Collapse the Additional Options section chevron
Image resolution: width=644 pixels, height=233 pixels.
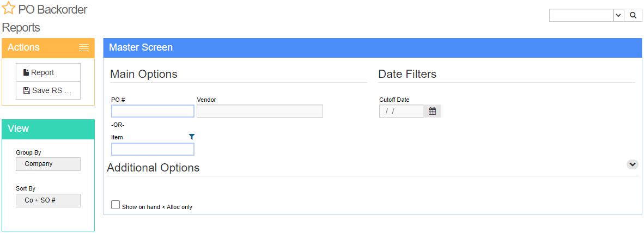633,164
